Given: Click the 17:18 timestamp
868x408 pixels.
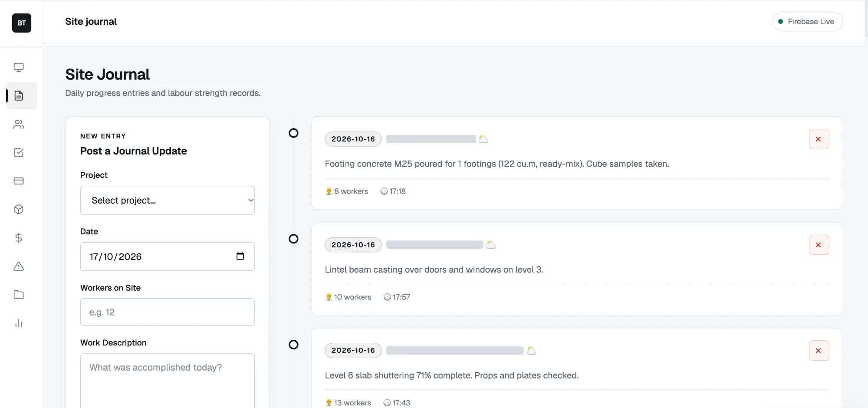Looking at the screenshot, I should pos(393,191).
